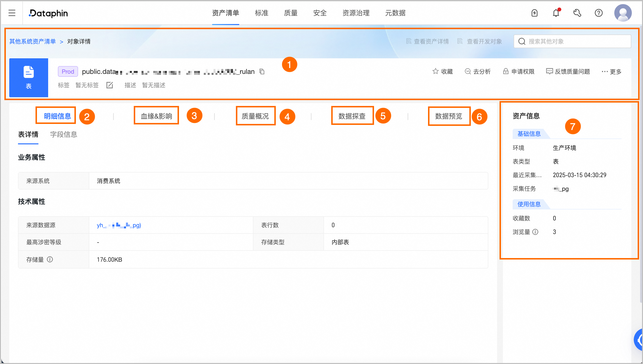Select the 质量概况 tab
This screenshot has height=364, width=643.
pyautogui.click(x=255, y=116)
